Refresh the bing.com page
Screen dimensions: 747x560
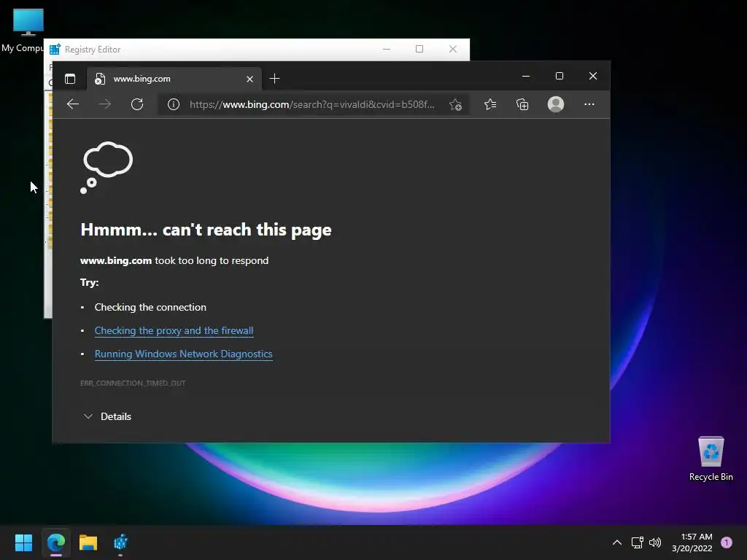[137, 104]
